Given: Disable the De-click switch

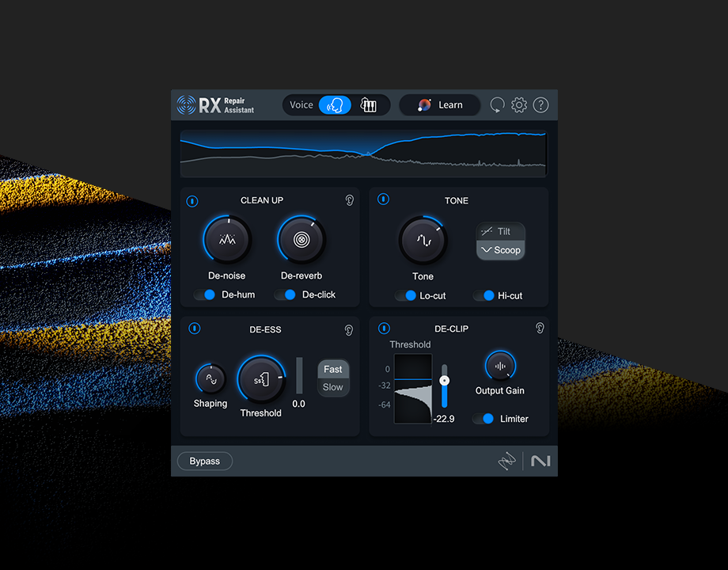Looking at the screenshot, I should pos(286,294).
